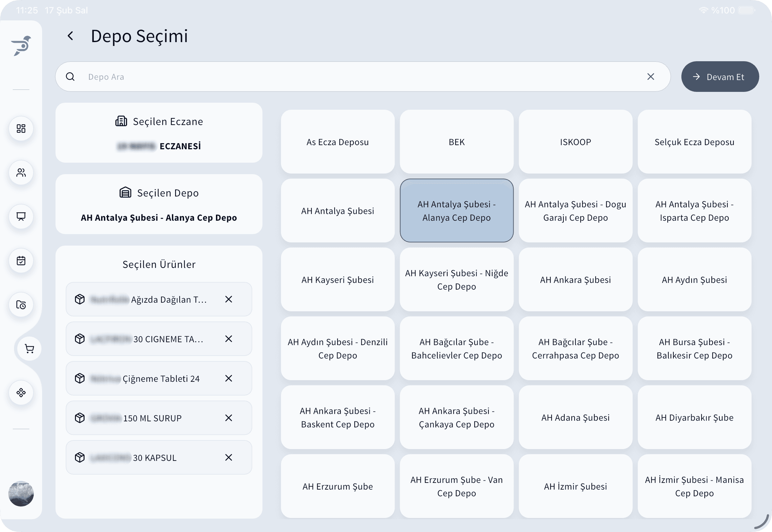Viewport: 772px width, 532px height.
Task: Open the presentation board icon in sidebar
Action: pos(21,217)
